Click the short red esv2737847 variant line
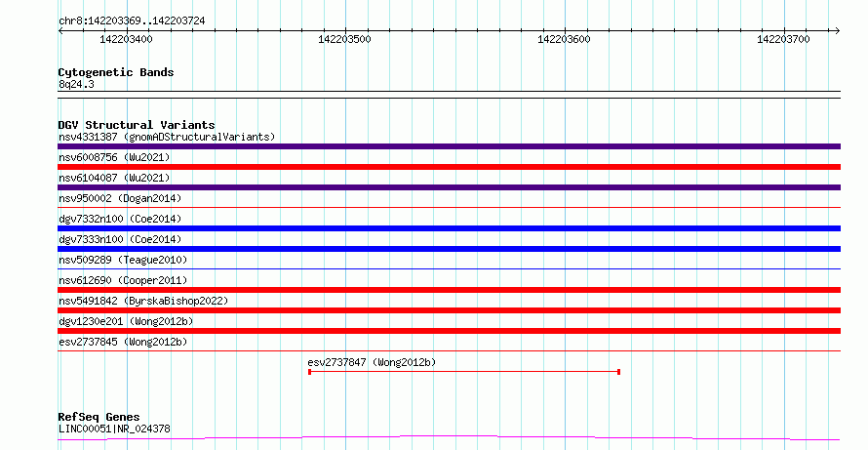The image size is (868, 450). point(464,372)
